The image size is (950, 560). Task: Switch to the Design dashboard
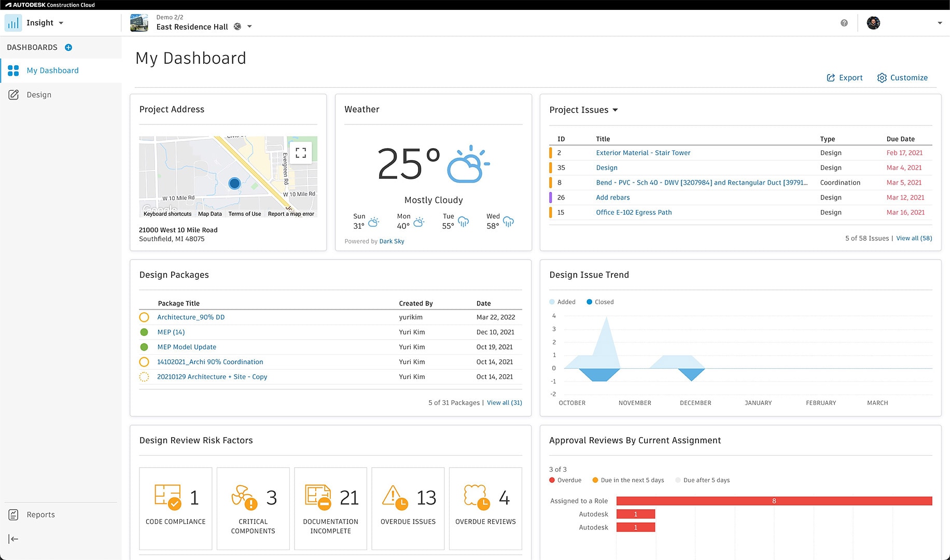tap(39, 95)
